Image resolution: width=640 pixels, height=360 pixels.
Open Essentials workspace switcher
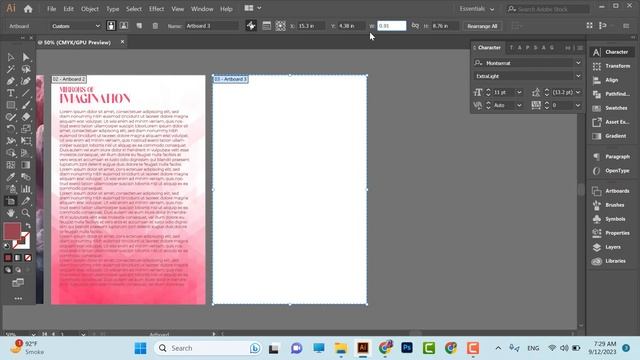pos(476,9)
